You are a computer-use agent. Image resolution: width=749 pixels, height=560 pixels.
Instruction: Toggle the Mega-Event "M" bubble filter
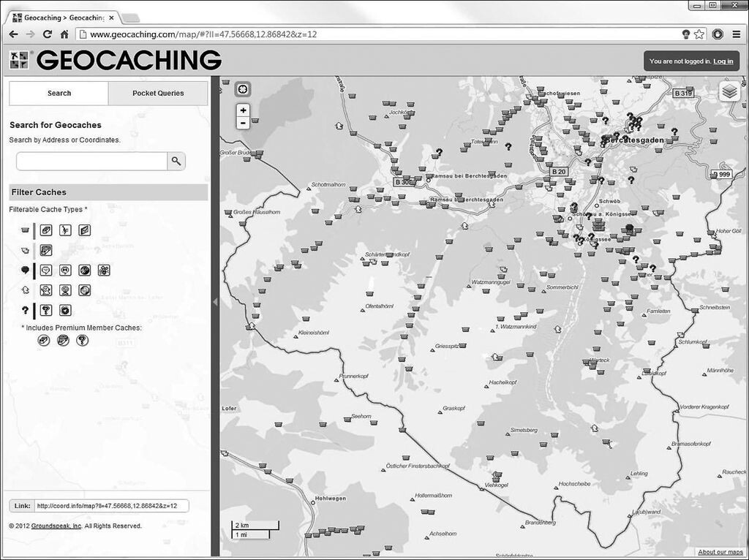tap(65, 270)
